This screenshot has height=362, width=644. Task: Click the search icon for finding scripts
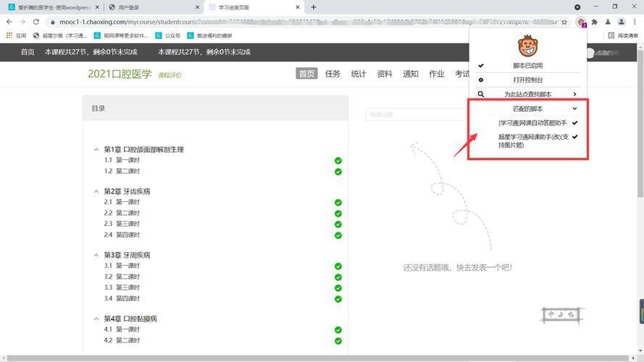click(x=481, y=94)
